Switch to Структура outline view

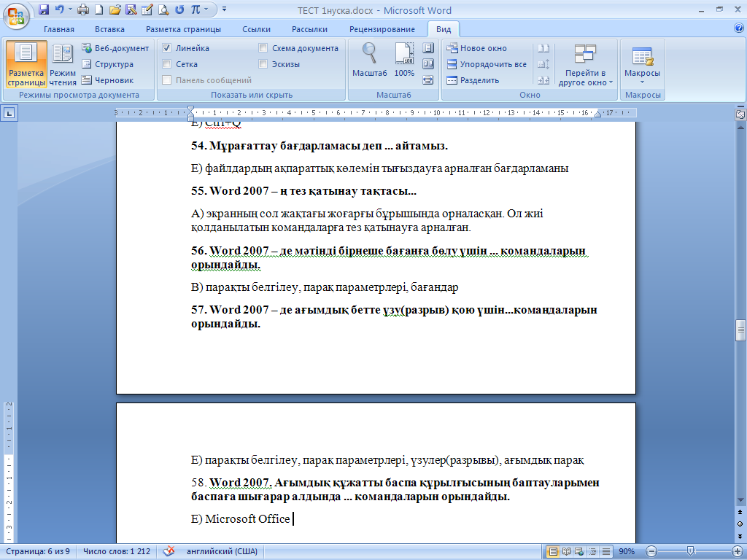[x=108, y=64]
